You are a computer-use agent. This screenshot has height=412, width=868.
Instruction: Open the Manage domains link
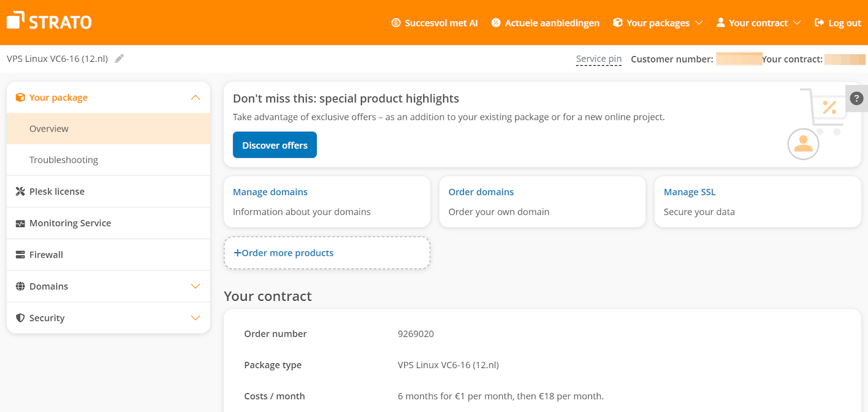click(270, 192)
